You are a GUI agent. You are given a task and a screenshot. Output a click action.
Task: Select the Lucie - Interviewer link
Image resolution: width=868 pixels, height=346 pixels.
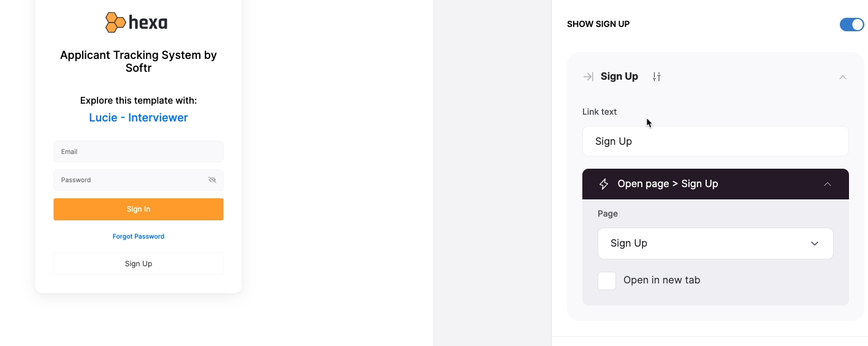pyautogui.click(x=139, y=118)
